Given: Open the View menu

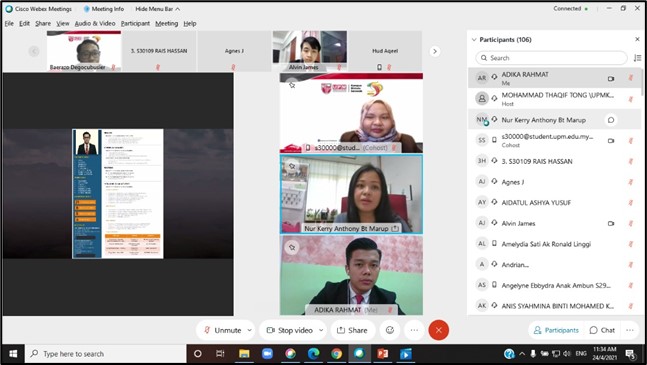Looking at the screenshot, I should coord(63,24).
